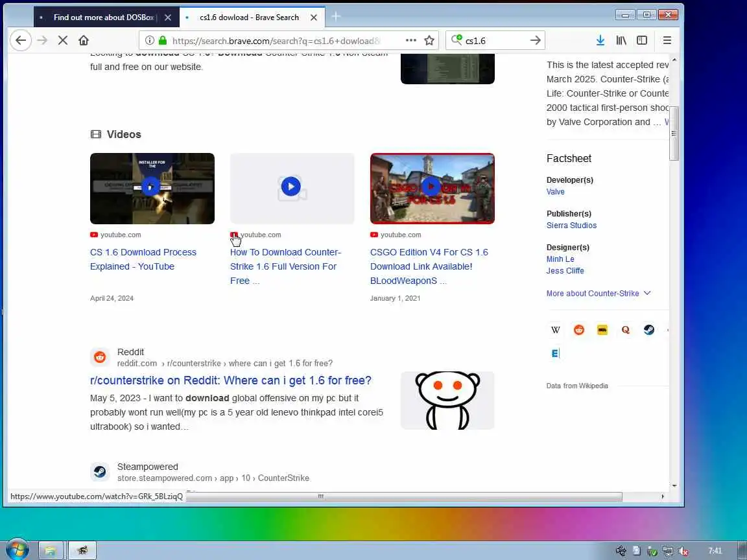
Task: Open the Minh Le designer link
Action: tap(560, 259)
